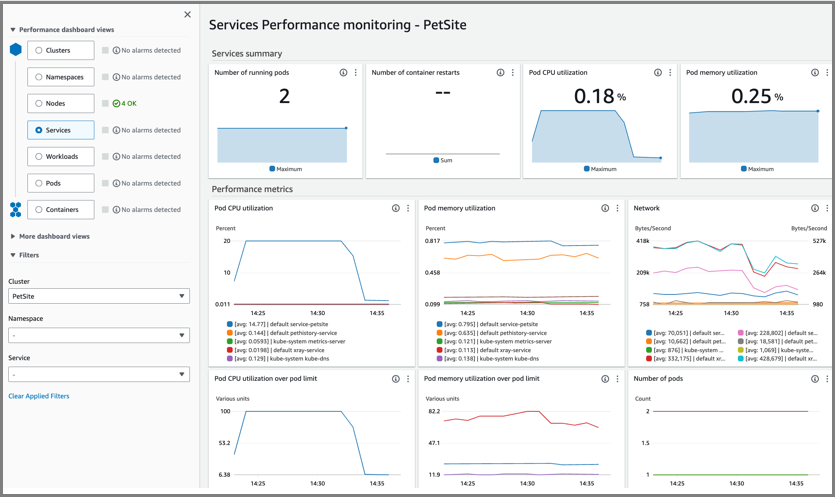This screenshot has height=497, width=835.
Task: Select the Services radio button
Action: 38,130
